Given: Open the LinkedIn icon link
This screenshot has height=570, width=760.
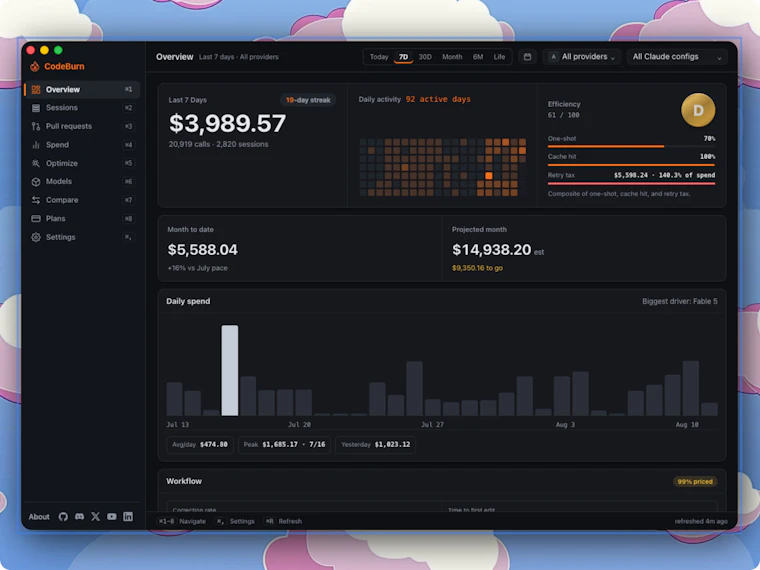Looking at the screenshot, I should coord(128,517).
